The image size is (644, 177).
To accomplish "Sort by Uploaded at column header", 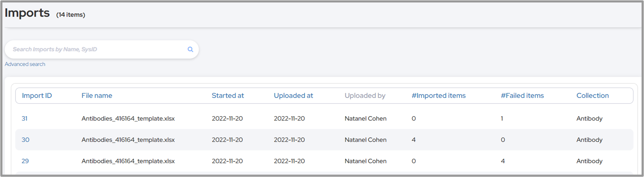I will pos(293,95).
